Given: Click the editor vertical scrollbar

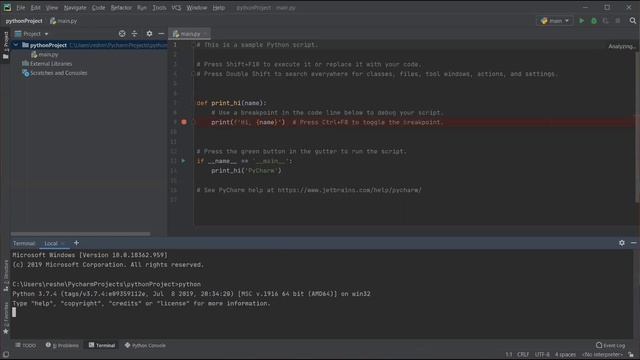Looking at the screenshot, I should [x=637, y=127].
